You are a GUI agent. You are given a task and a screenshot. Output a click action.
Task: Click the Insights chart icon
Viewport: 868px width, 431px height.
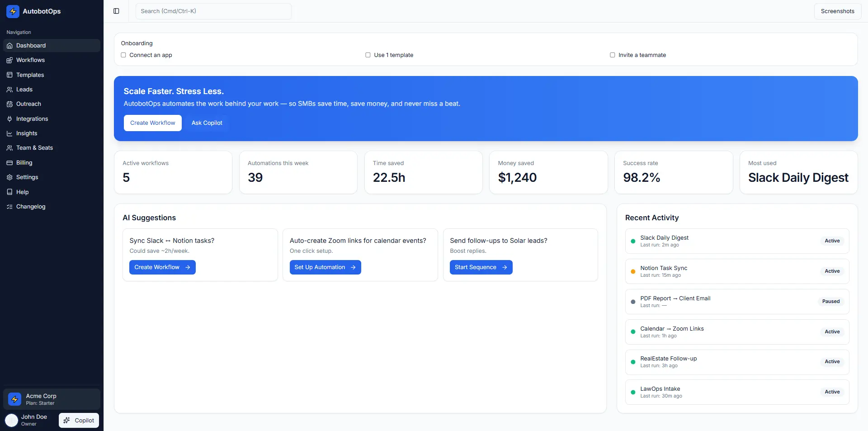click(x=9, y=133)
